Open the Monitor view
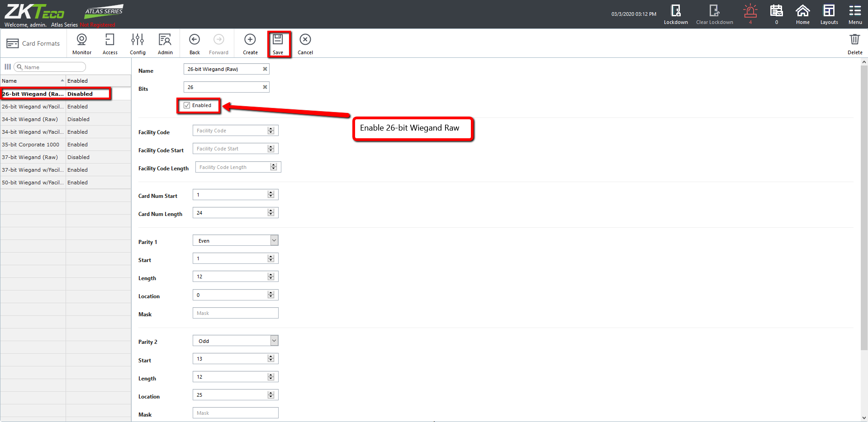This screenshot has width=868, height=422. [x=82, y=44]
